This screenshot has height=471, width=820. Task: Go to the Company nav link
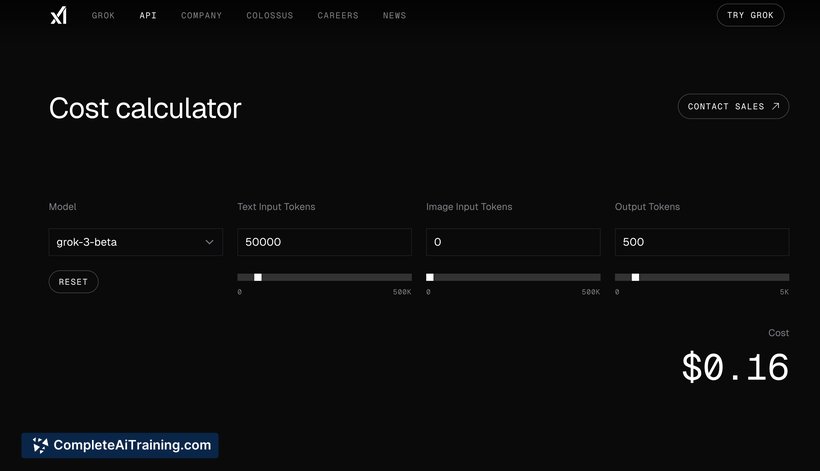pos(201,16)
